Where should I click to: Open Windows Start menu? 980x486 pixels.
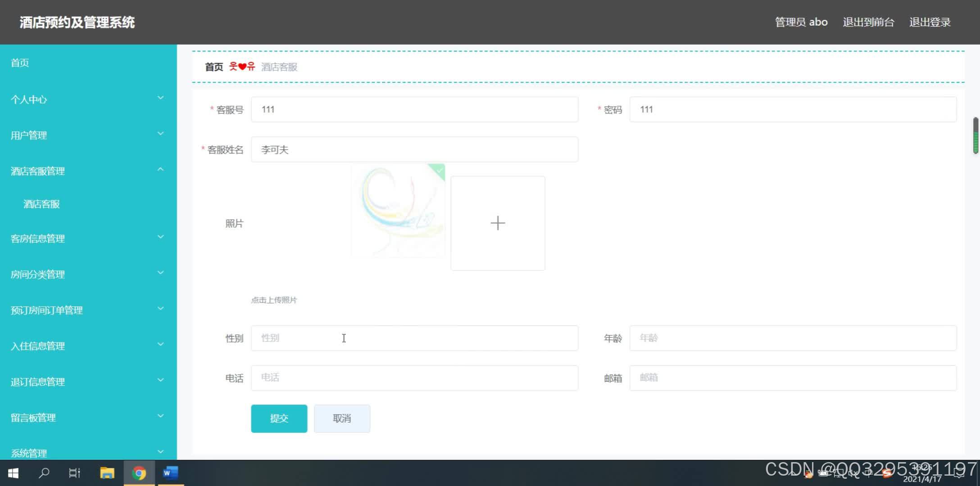(14, 473)
